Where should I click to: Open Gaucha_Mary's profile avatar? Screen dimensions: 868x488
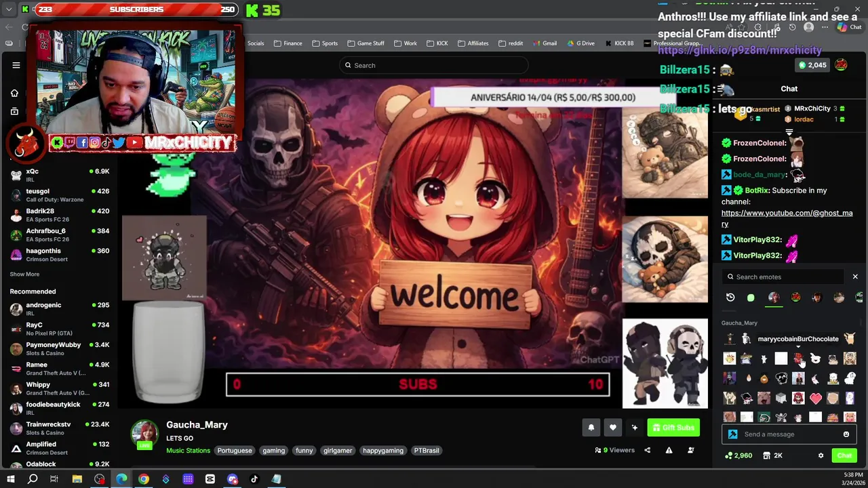pyautogui.click(x=144, y=435)
